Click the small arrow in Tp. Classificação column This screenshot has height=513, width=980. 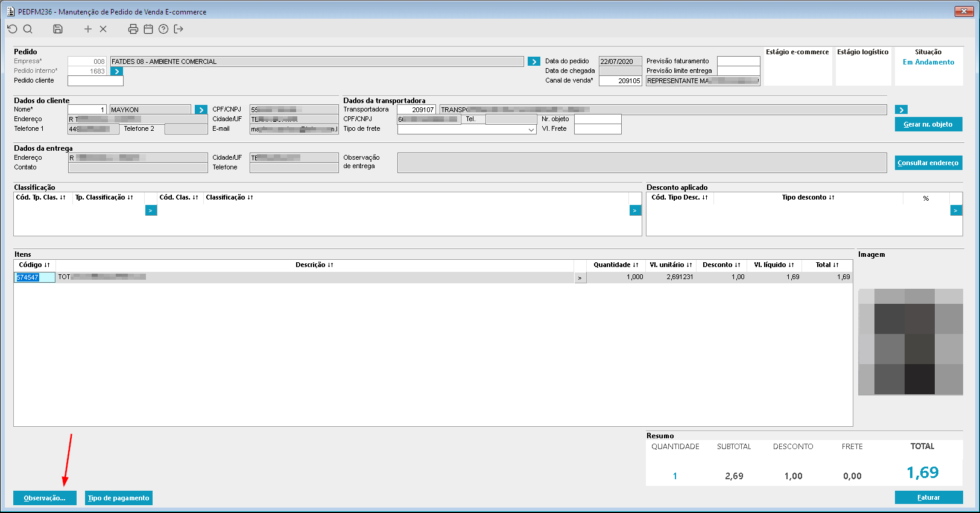click(x=151, y=210)
